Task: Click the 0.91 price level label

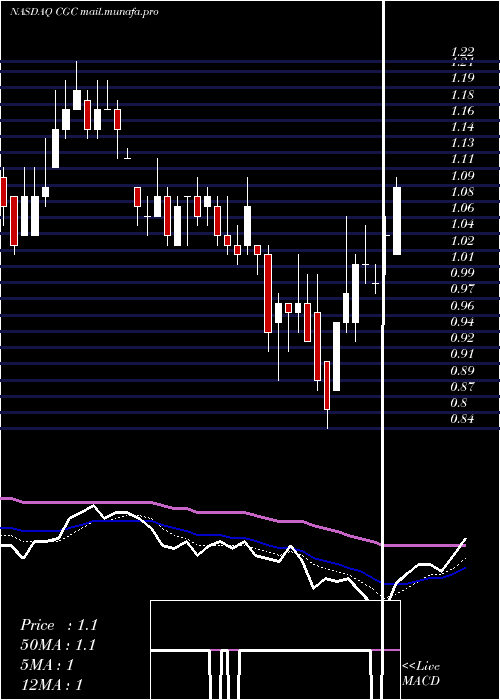Action: [462, 354]
